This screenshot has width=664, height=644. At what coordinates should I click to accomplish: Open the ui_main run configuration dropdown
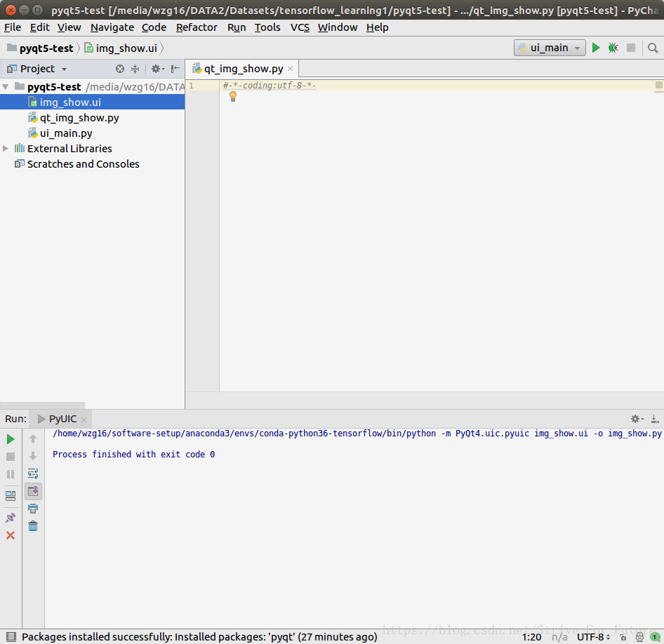(576, 47)
